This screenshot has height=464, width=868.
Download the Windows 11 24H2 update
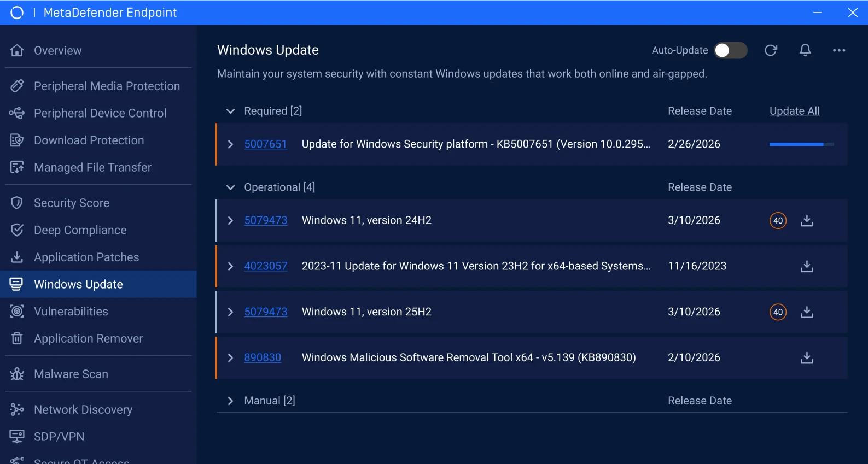coord(807,220)
